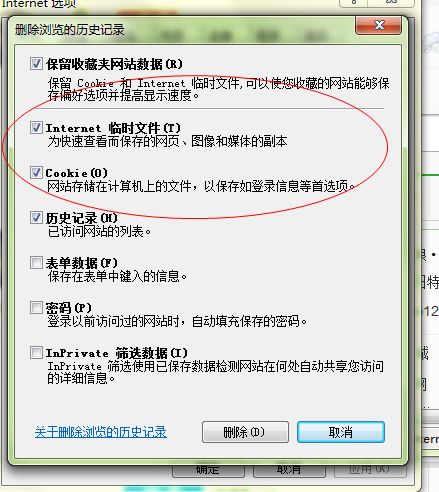Viewport: 439px width, 492px height.
Task: Tick the 密码 checkbox
Action: point(36,307)
